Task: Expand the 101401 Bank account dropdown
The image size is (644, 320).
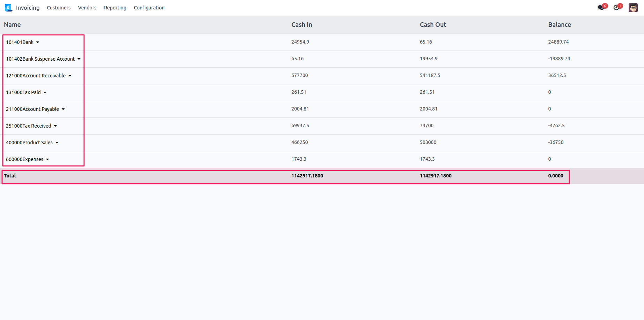Action: pos(38,43)
